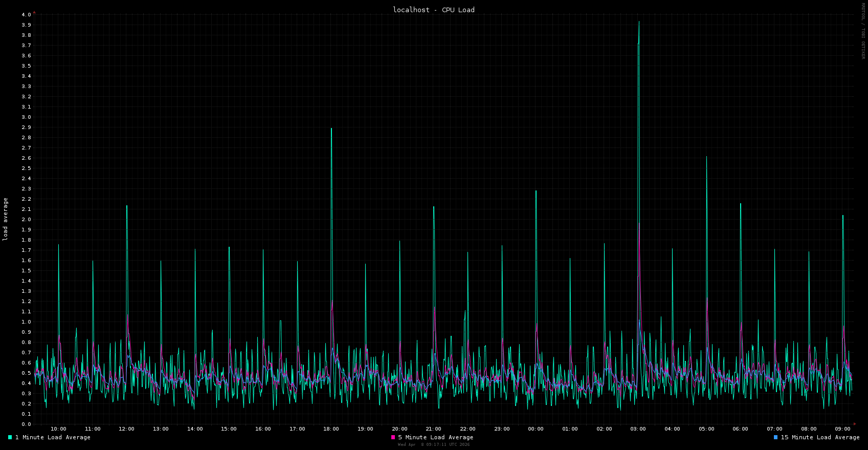Click the magenta 5 Minute Load Average swatch

coord(393,437)
